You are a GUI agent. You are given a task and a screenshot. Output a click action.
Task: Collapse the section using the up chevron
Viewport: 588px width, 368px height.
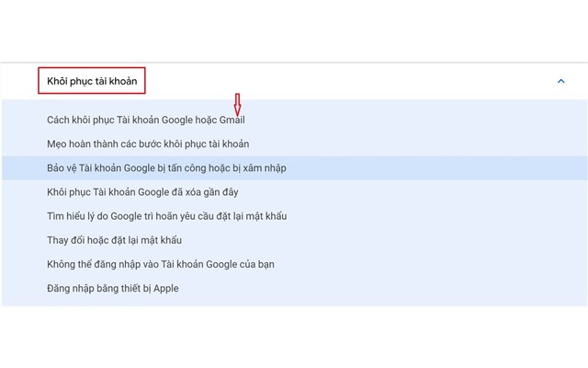561,81
